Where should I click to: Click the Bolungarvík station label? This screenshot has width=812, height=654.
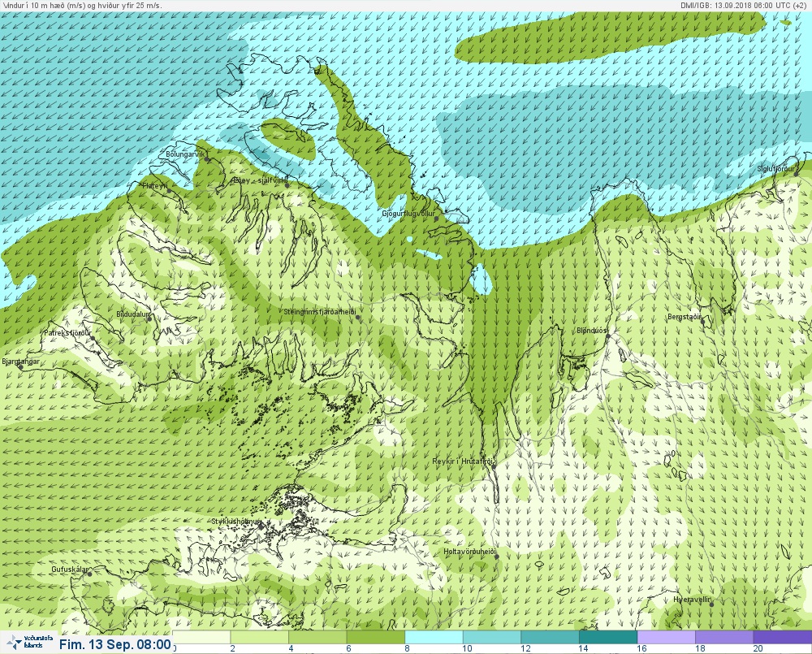tap(185, 154)
